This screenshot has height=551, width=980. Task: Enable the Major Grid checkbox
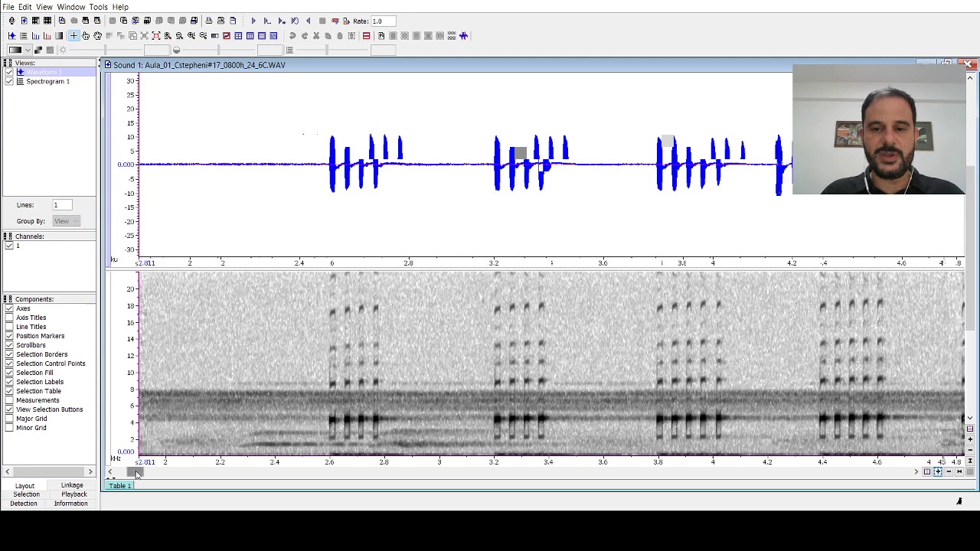tap(9, 419)
